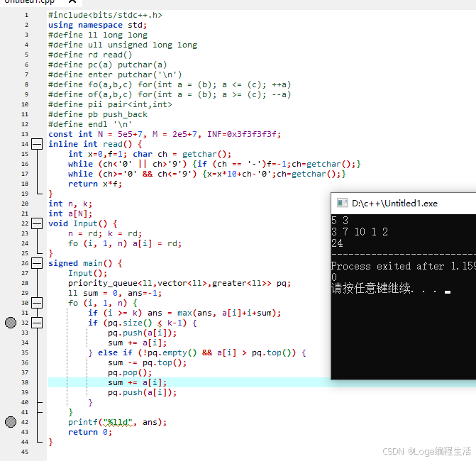Click the D:\c++\Untitled1.exe console title bar
This screenshot has height=461, width=476.
[x=404, y=204]
